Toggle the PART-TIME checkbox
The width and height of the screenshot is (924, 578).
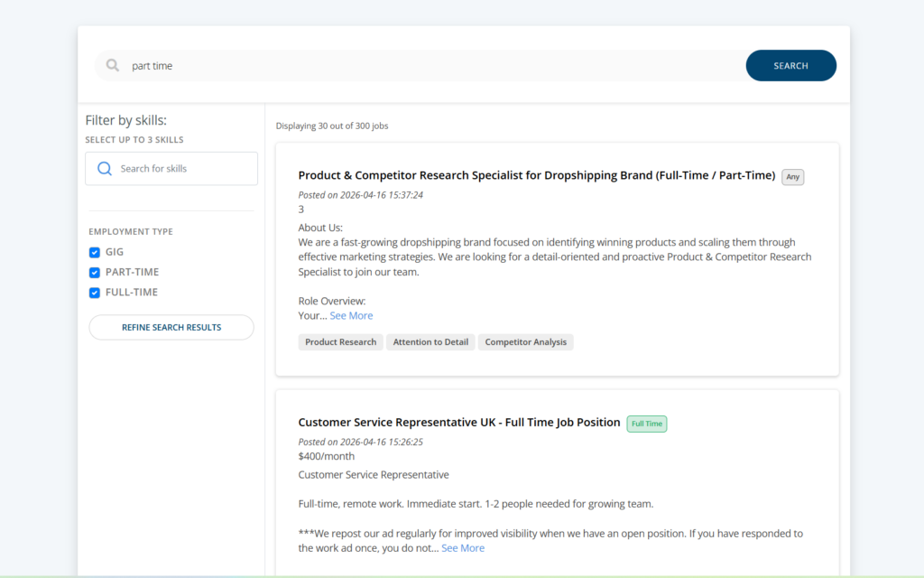(x=95, y=273)
